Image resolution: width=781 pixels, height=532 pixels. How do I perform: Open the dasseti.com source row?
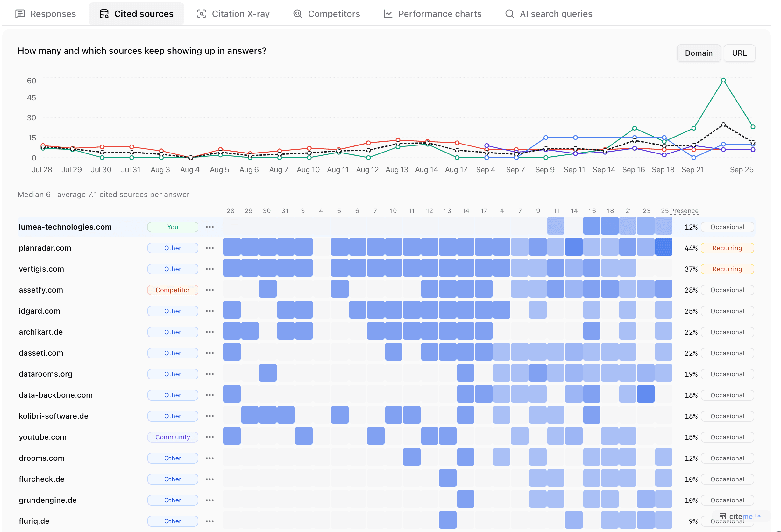(x=386, y=353)
